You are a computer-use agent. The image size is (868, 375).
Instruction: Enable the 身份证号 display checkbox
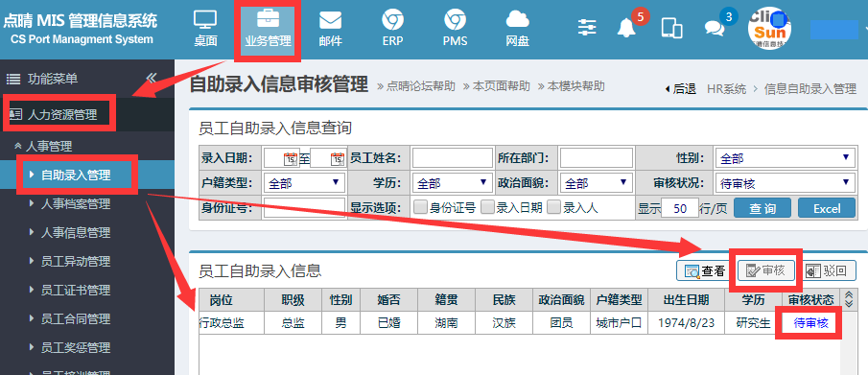coord(421,208)
